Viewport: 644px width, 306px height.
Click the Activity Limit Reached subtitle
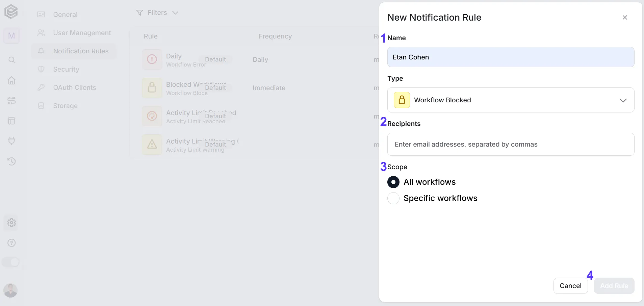pyautogui.click(x=196, y=121)
